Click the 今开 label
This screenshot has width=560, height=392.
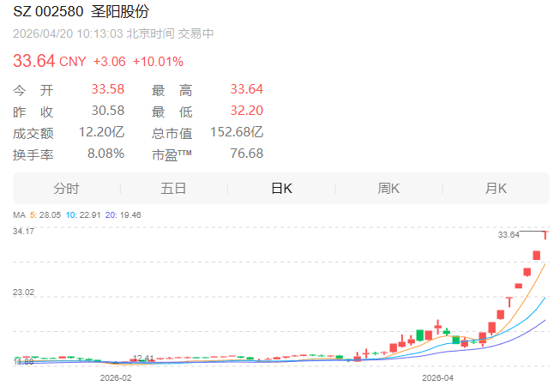pyautogui.click(x=33, y=90)
